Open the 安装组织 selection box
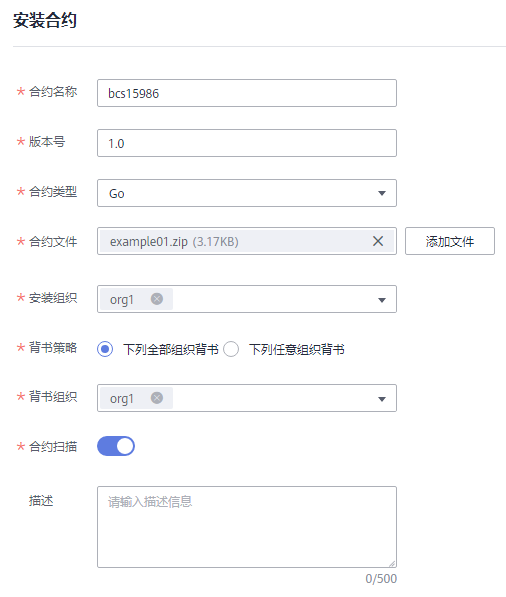506x597 pixels. (247, 299)
